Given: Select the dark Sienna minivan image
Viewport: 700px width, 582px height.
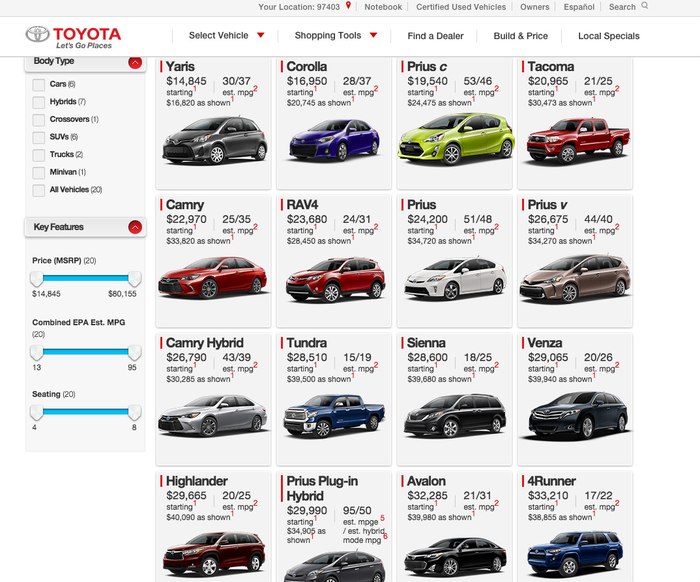Looking at the screenshot, I should (455, 415).
